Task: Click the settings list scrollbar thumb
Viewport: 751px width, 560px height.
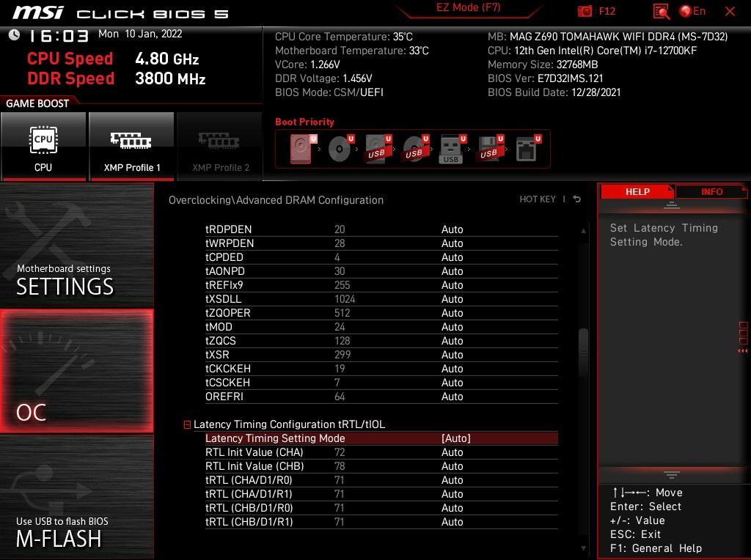Action: (x=583, y=353)
